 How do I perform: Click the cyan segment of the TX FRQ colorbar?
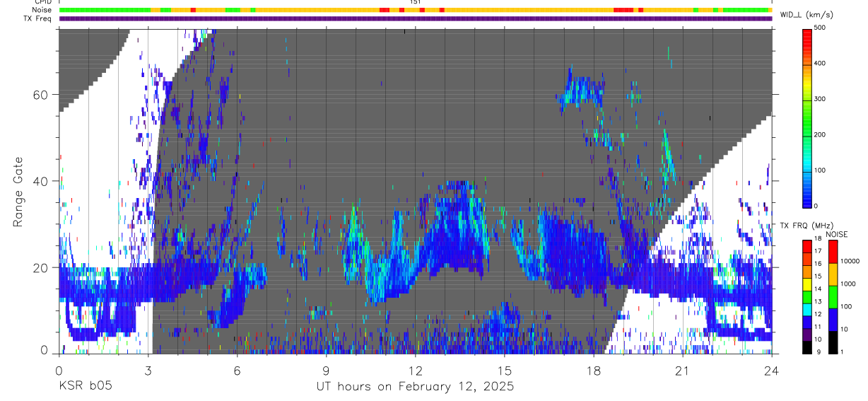[808, 310]
